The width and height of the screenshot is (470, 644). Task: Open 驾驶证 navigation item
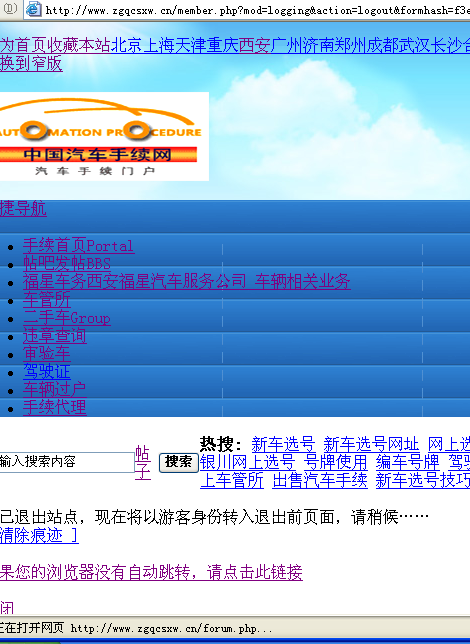coord(47,372)
